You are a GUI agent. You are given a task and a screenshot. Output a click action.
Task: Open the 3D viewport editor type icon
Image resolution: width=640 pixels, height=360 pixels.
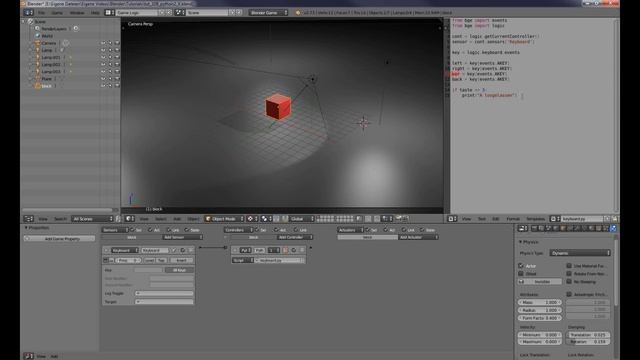pos(129,219)
